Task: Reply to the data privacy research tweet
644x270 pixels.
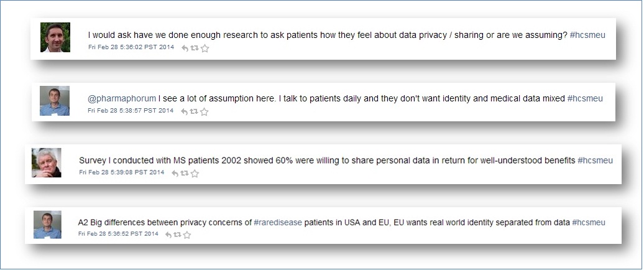Action: point(185,48)
